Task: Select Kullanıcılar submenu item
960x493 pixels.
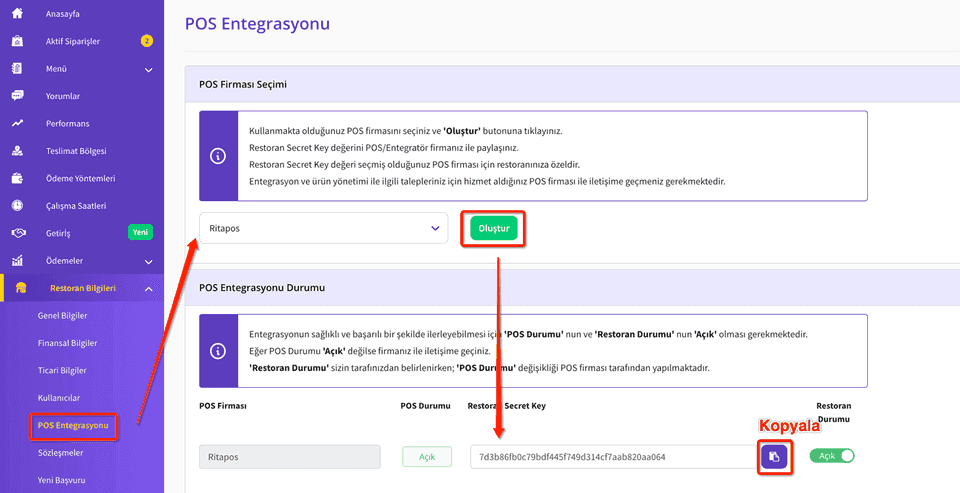Action: [59, 398]
